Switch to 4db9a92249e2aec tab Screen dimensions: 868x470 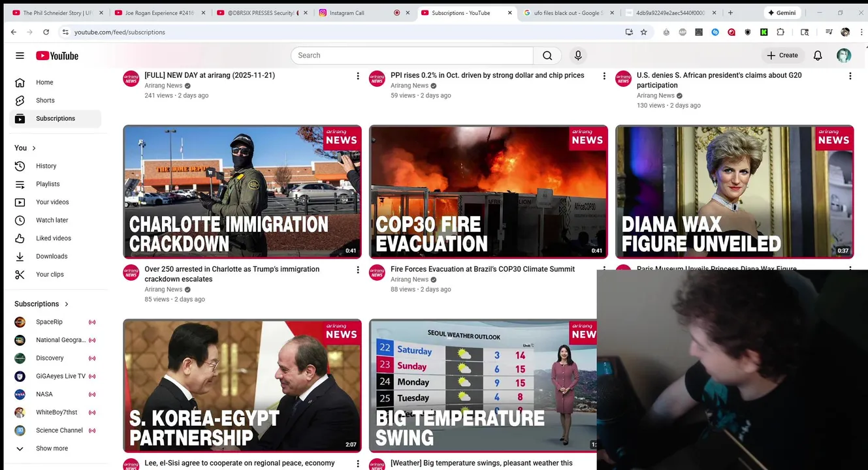(x=671, y=12)
